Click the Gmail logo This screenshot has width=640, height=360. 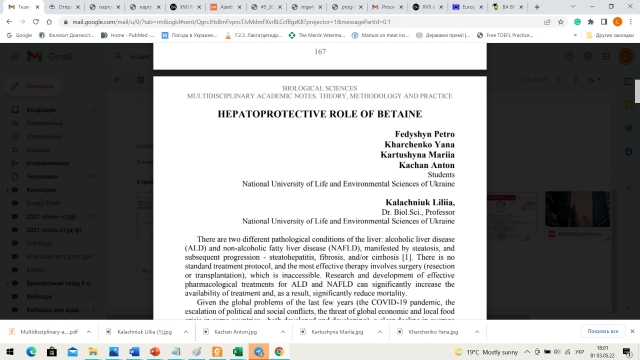49,56
